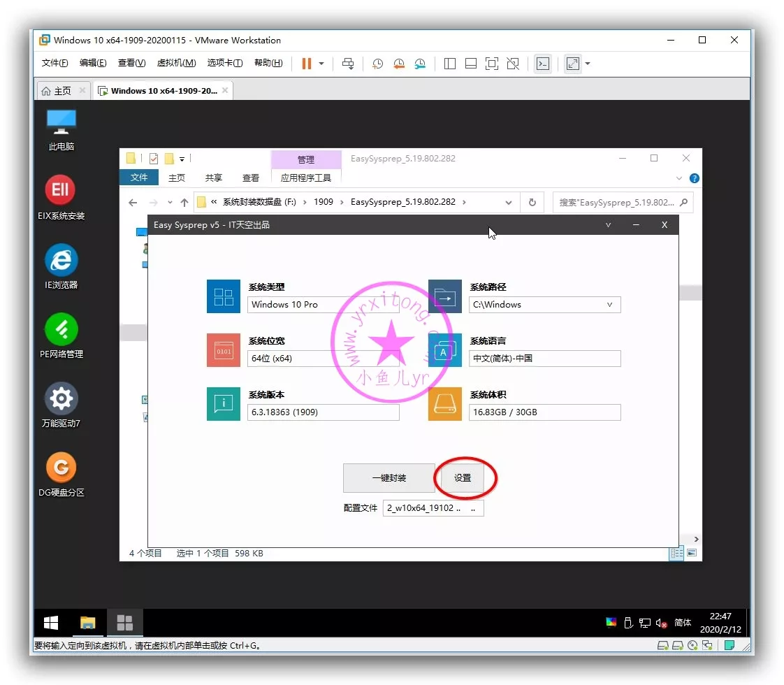Switch to the 主页 VMware tab
Image resolution: width=784 pixels, height=685 pixels.
57,91
